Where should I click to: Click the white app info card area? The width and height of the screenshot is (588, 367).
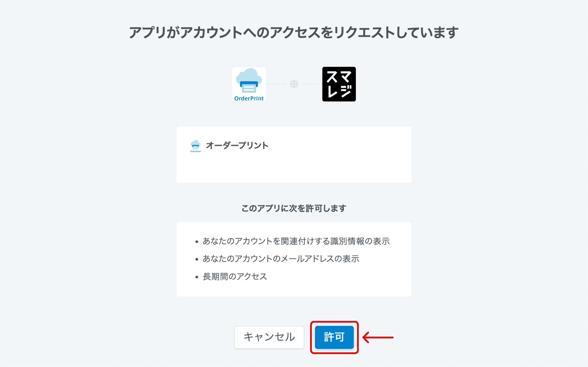(x=294, y=155)
